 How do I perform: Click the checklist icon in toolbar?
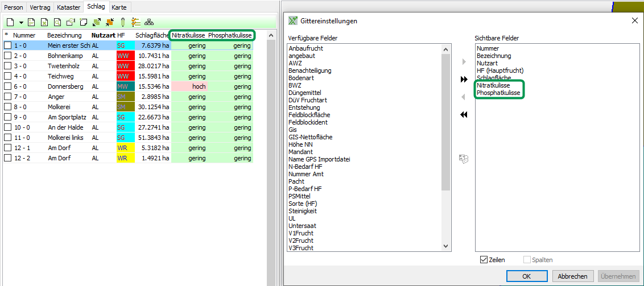(x=135, y=22)
